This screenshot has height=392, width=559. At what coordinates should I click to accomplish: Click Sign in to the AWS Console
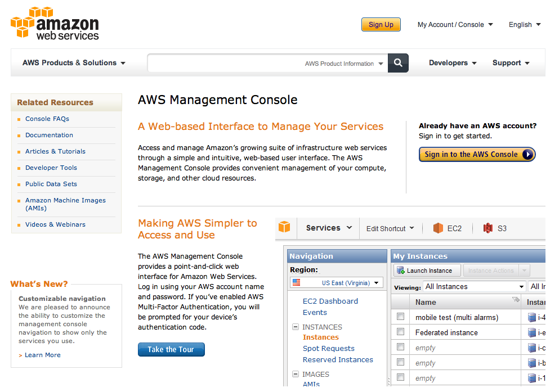tap(477, 155)
